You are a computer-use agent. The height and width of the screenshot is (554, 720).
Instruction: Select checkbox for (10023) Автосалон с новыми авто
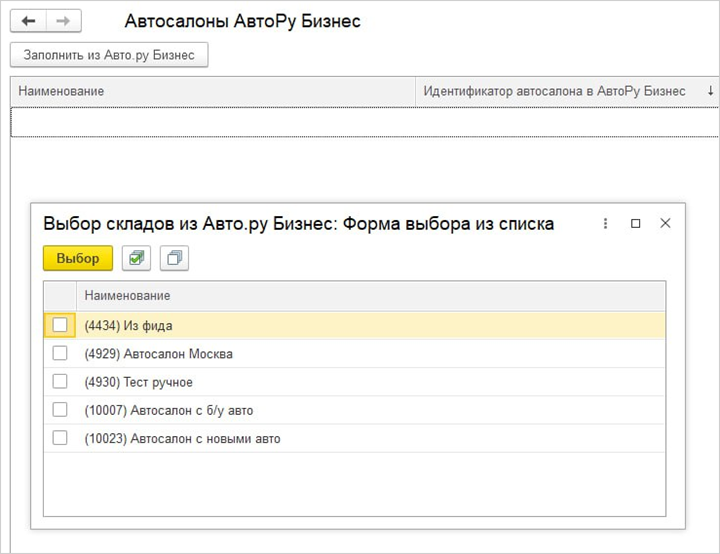pyautogui.click(x=60, y=438)
